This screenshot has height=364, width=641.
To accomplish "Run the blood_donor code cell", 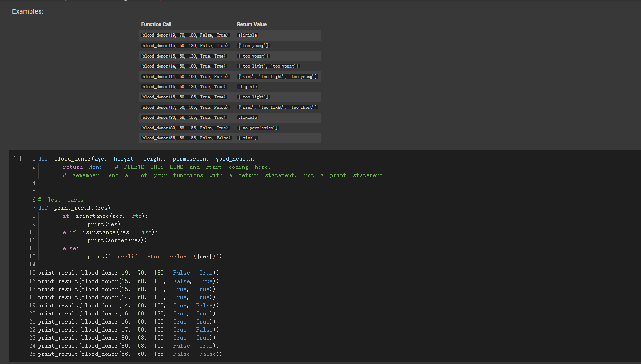I will pos(17,159).
